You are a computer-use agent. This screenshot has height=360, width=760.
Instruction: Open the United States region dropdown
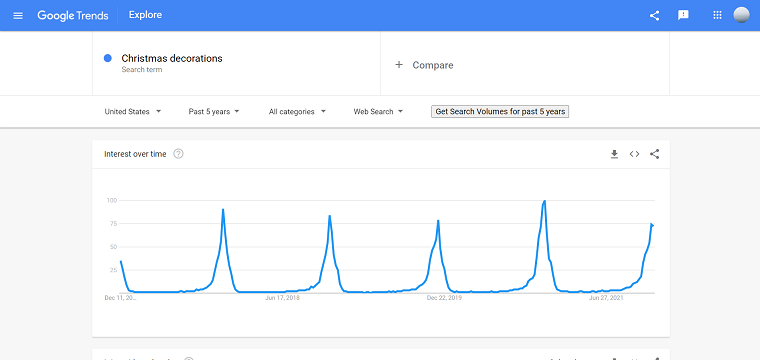(133, 111)
